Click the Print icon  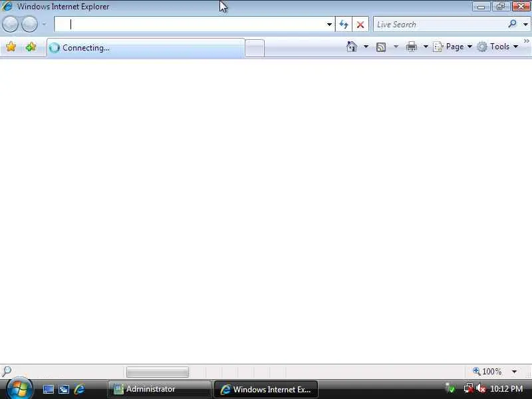click(x=412, y=47)
